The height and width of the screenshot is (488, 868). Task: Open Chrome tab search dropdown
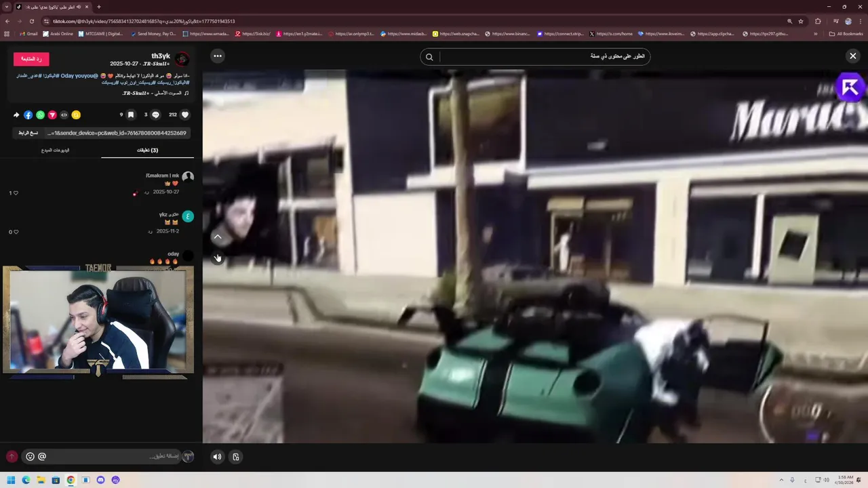point(7,7)
